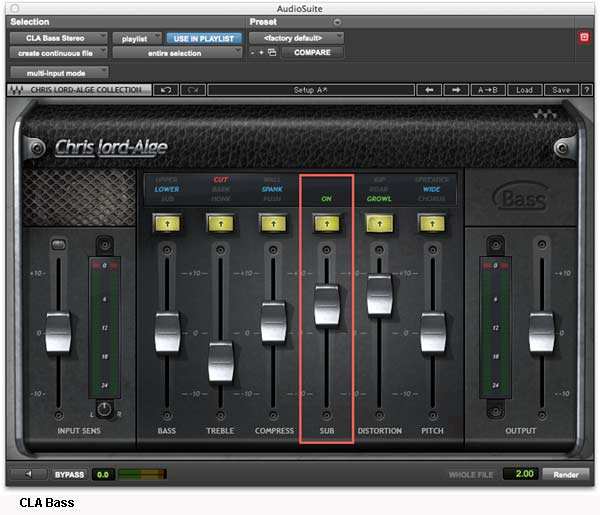The height and width of the screenshot is (515, 600).
Task: Open the Preset menu round arrow
Action: click(x=337, y=22)
